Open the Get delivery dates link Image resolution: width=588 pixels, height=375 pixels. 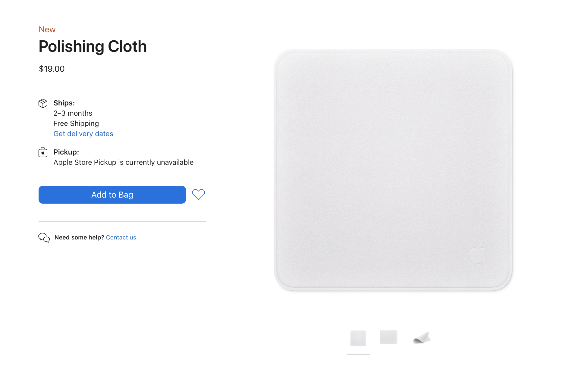tap(83, 134)
